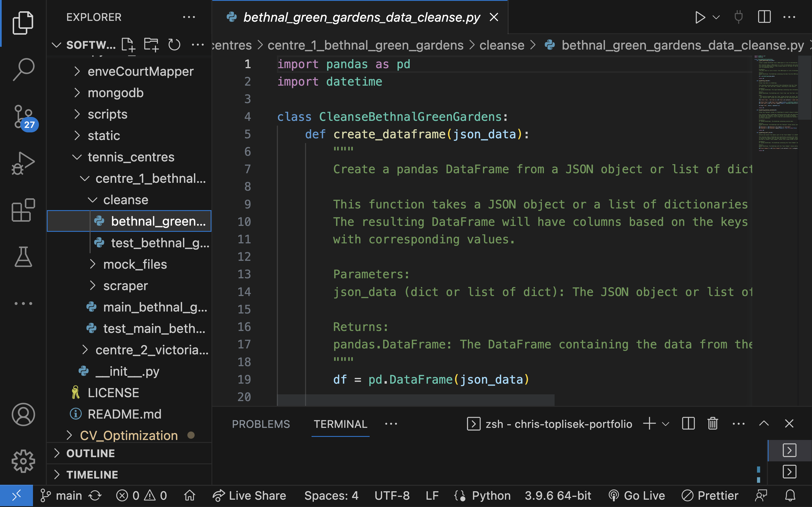The image size is (812, 507).
Task: Select the TERMINAL tab
Action: click(340, 424)
